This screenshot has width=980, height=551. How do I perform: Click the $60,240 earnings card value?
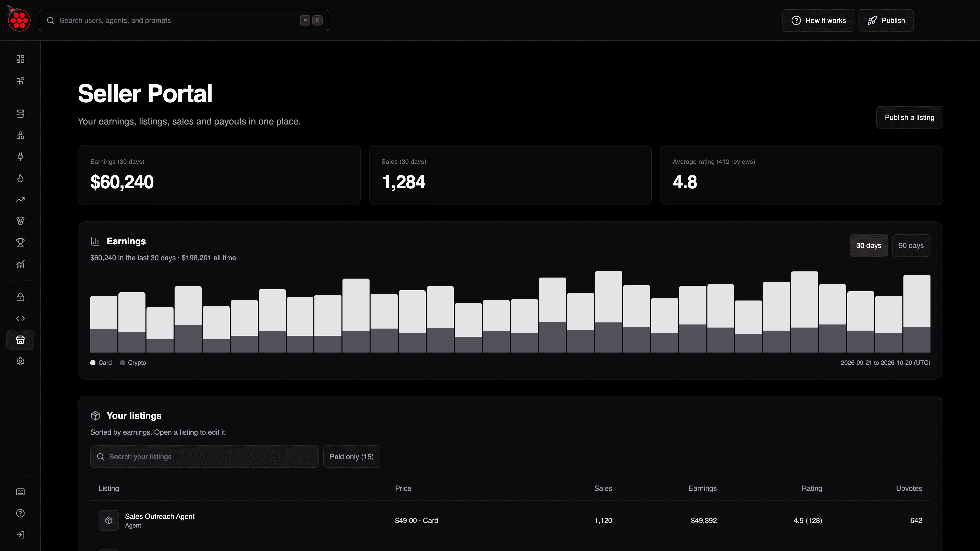coord(122,182)
